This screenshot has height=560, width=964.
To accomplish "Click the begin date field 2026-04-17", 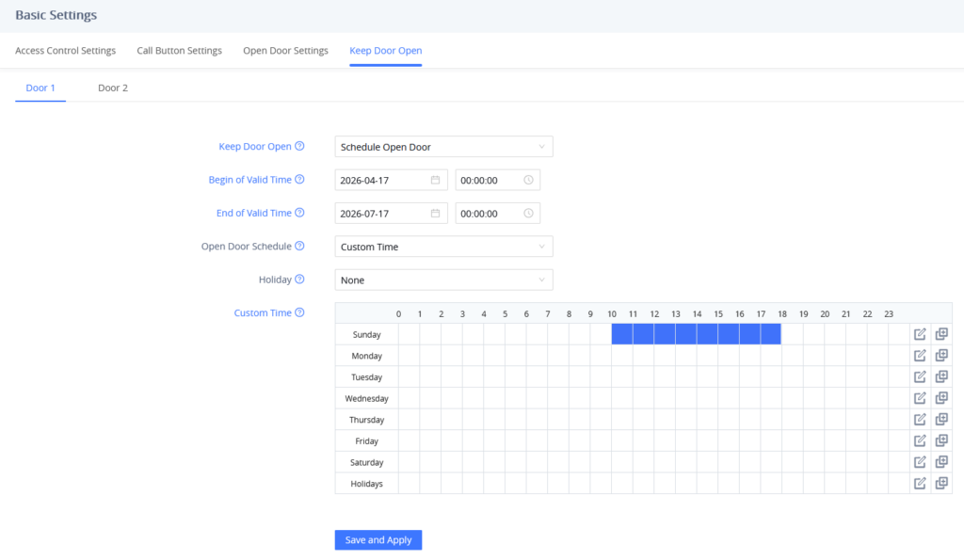I will 391,180.
